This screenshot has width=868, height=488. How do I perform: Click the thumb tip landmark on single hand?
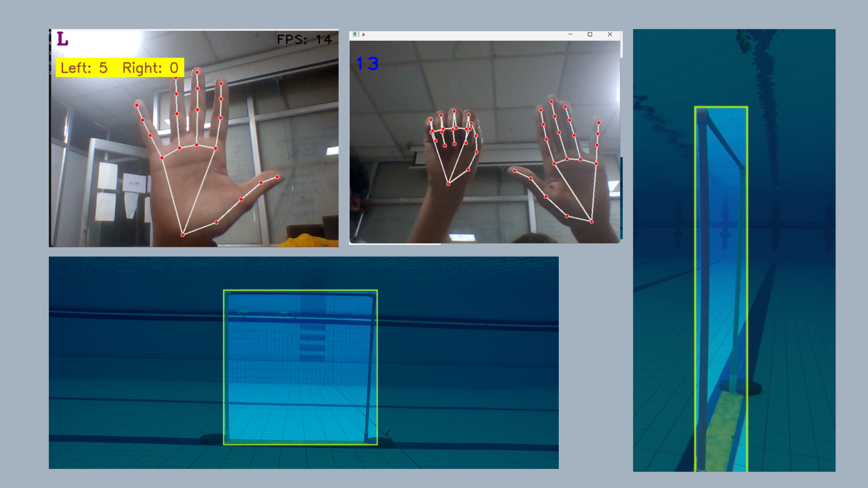(277, 177)
